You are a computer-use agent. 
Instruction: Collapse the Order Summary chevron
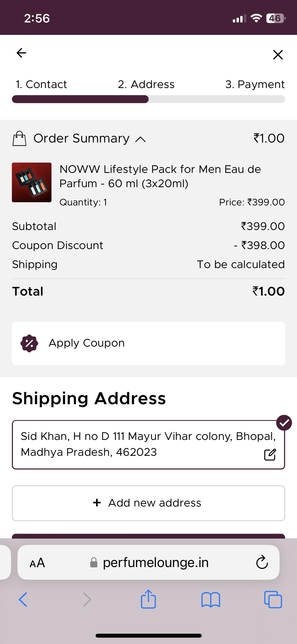(140, 139)
